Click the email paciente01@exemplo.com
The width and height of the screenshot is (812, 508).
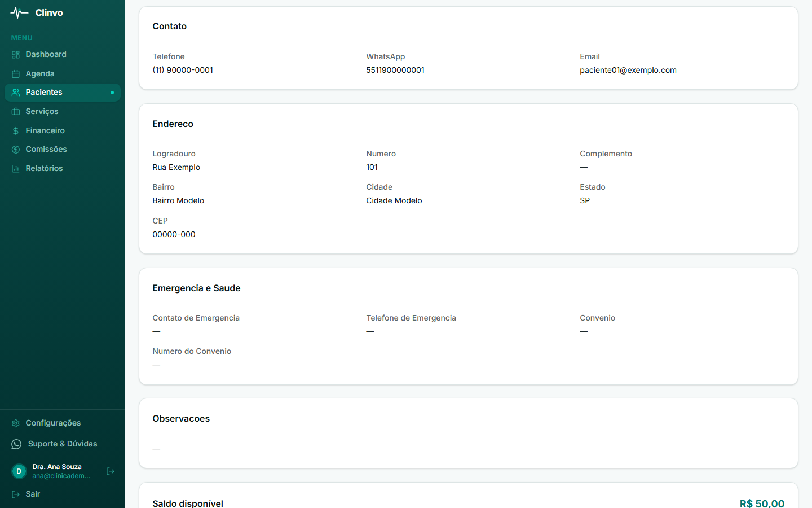pos(628,70)
